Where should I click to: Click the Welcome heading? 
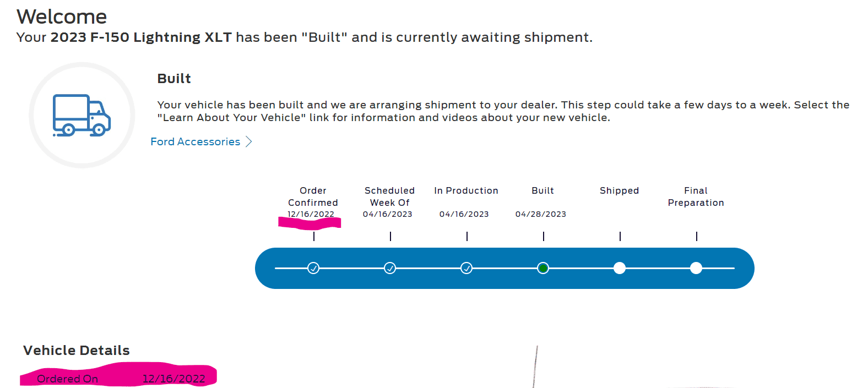click(x=62, y=17)
